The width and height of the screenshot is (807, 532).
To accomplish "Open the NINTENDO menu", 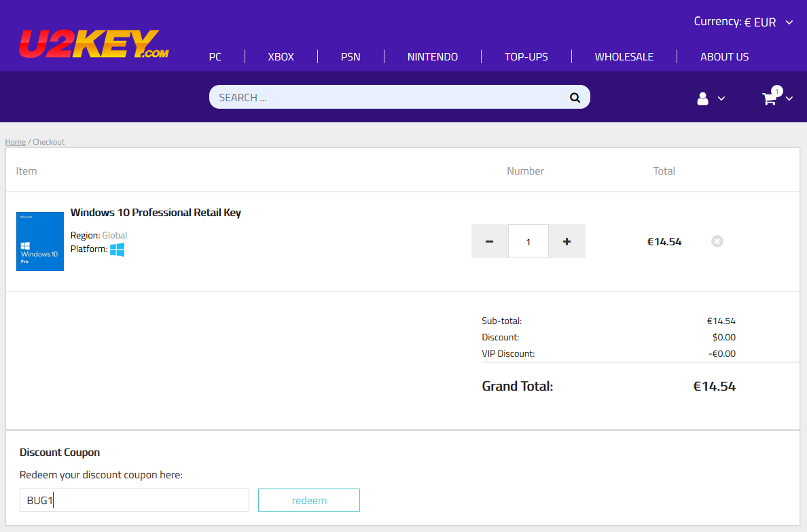I will coord(432,56).
